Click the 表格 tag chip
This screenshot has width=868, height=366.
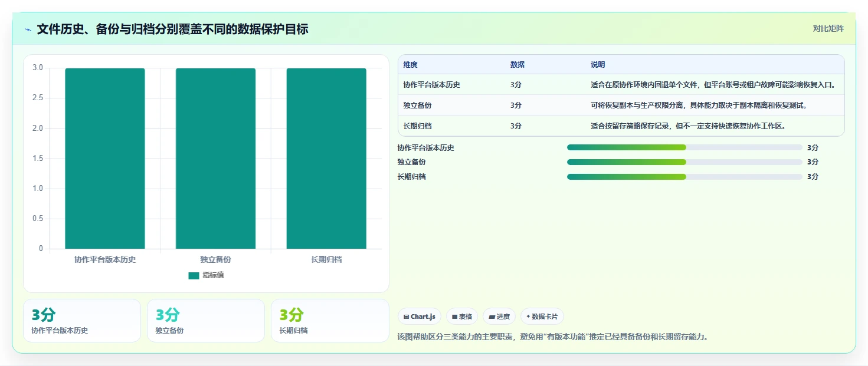pos(462,316)
